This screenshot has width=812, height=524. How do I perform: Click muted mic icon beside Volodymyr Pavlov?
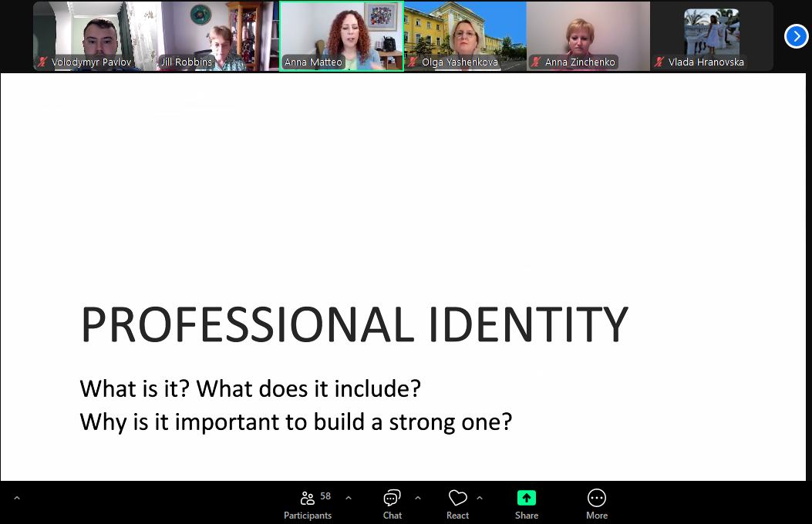[43, 62]
